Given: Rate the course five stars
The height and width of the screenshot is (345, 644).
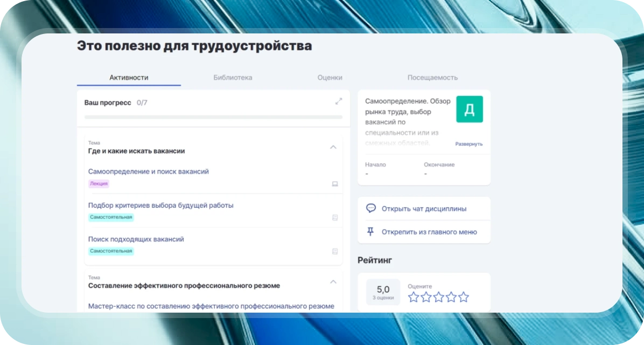Looking at the screenshot, I should [464, 297].
